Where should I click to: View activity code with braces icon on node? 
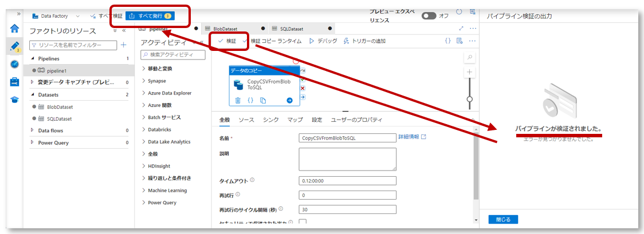pos(250,100)
